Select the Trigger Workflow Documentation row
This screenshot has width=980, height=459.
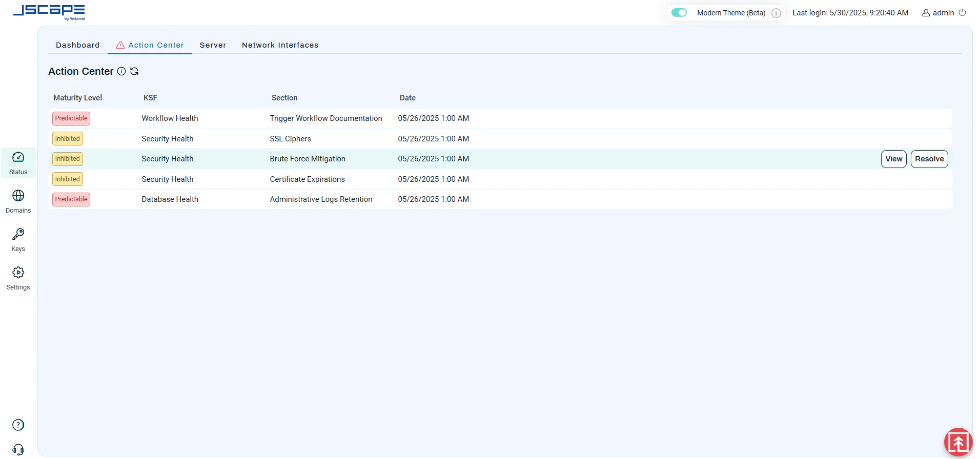pos(500,118)
